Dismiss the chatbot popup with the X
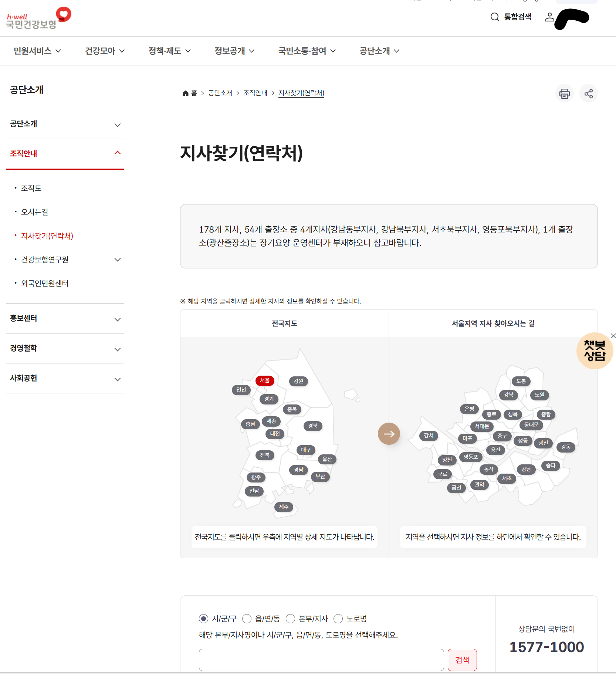The width and height of the screenshot is (616, 674). click(613, 336)
